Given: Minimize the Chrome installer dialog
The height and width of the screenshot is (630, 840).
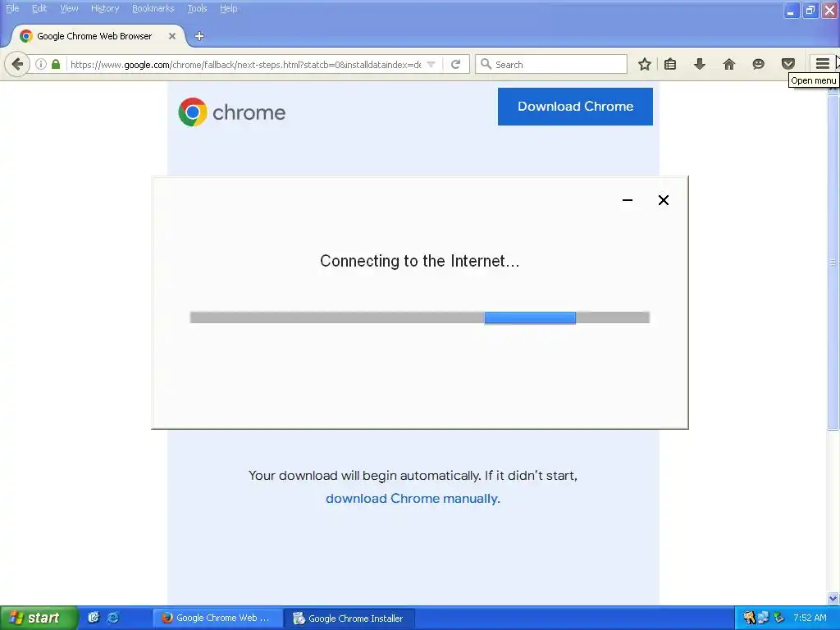Looking at the screenshot, I should click(x=628, y=200).
